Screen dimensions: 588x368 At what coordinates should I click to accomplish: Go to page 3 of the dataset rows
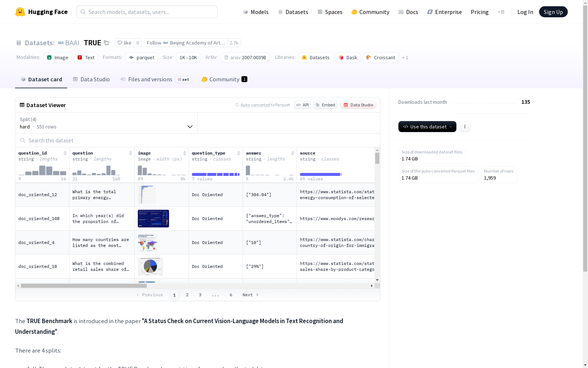click(200, 295)
